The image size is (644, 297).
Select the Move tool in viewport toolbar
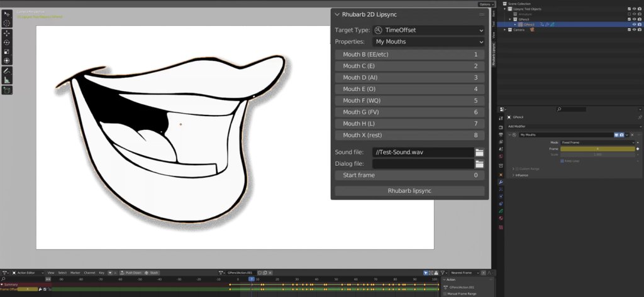point(7,33)
